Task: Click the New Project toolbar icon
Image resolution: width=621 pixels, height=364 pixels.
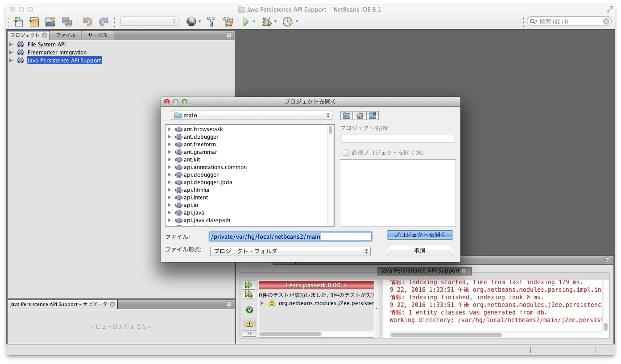Action: (x=34, y=21)
